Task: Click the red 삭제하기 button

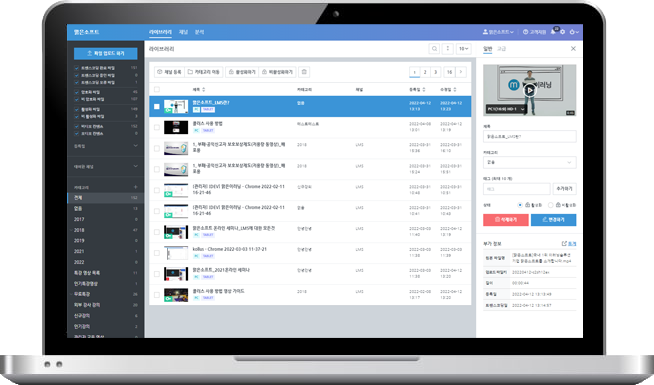Action: pos(506,220)
